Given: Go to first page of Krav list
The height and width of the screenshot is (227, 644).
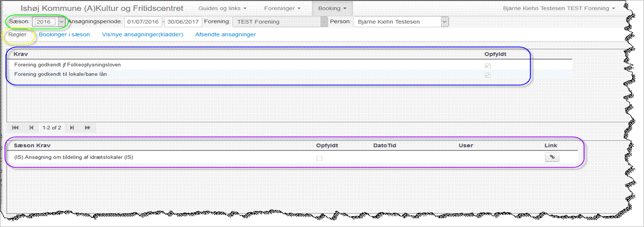Looking at the screenshot, I should (16, 128).
